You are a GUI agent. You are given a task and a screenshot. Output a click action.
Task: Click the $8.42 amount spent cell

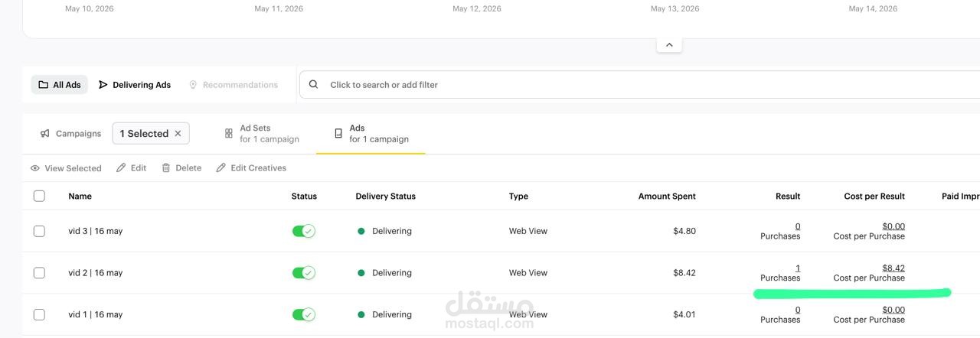click(x=684, y=273)
